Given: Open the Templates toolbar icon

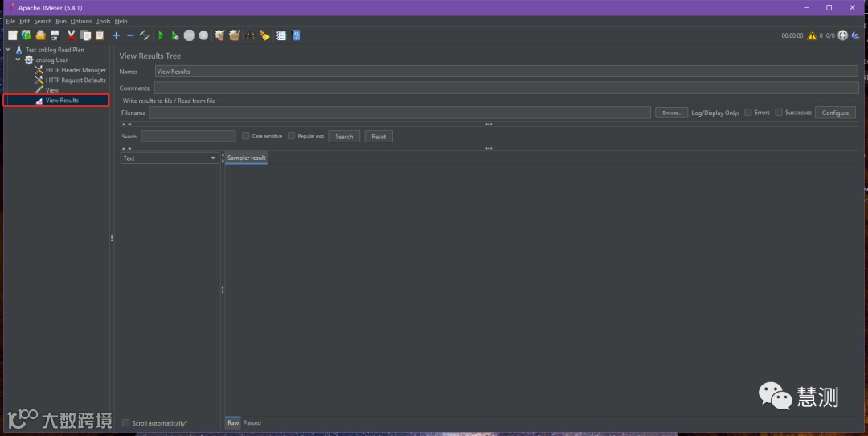Looking at the screenshot, I should pyautogui.click(x=26, y=35).
